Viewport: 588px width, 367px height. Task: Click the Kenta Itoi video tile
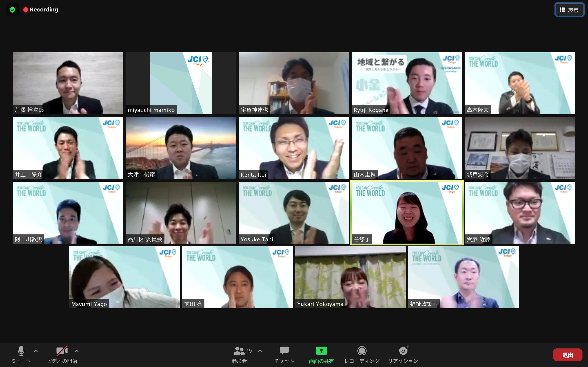294,148
